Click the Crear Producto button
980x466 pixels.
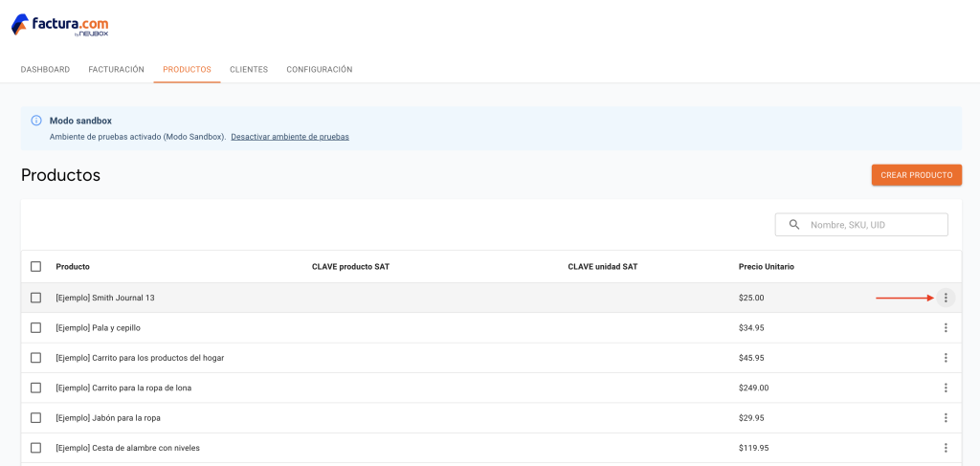point(916,175)
